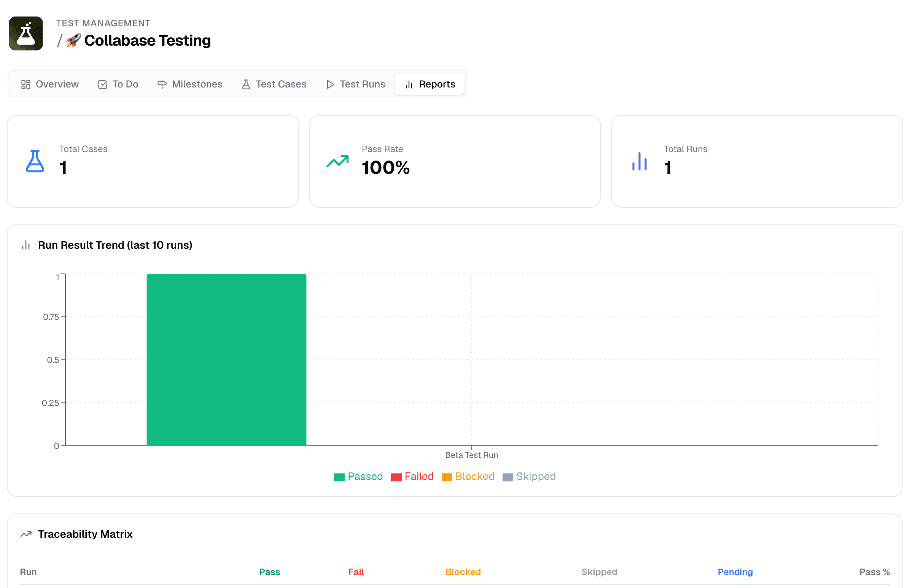The image size is (910, 588).
Task: Click the 'Collabase Testing' project title
Action: tap(147, 40)
